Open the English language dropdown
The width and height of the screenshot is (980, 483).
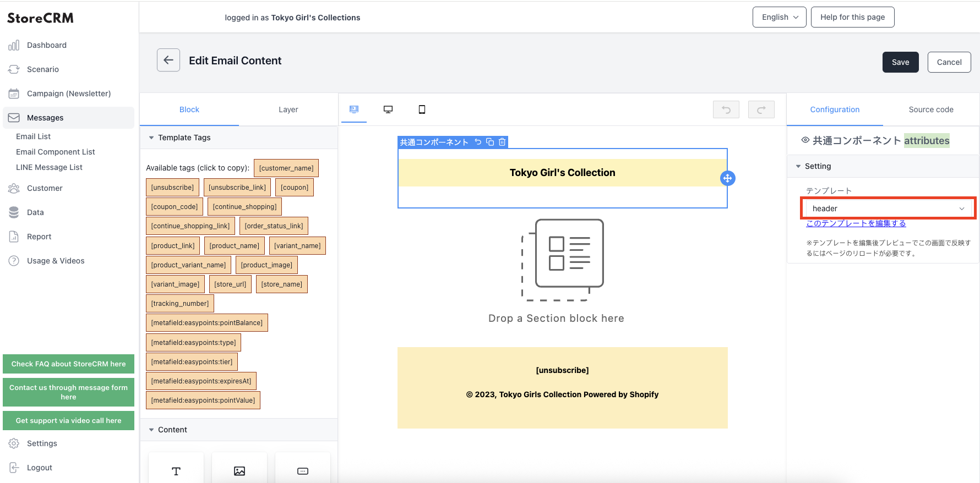(x=780, y=17)
